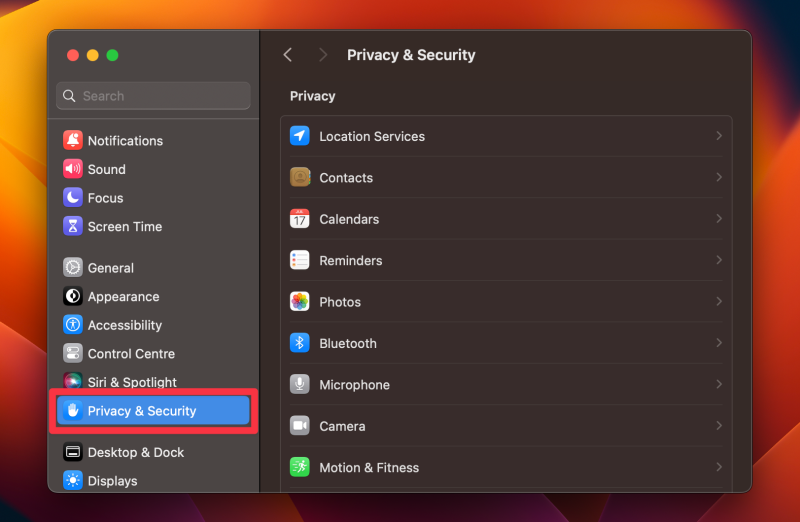The width and height of the screenshot is (800, 522).
Task: Click the Motion & Fitness running icon
Action: (299, 467)
